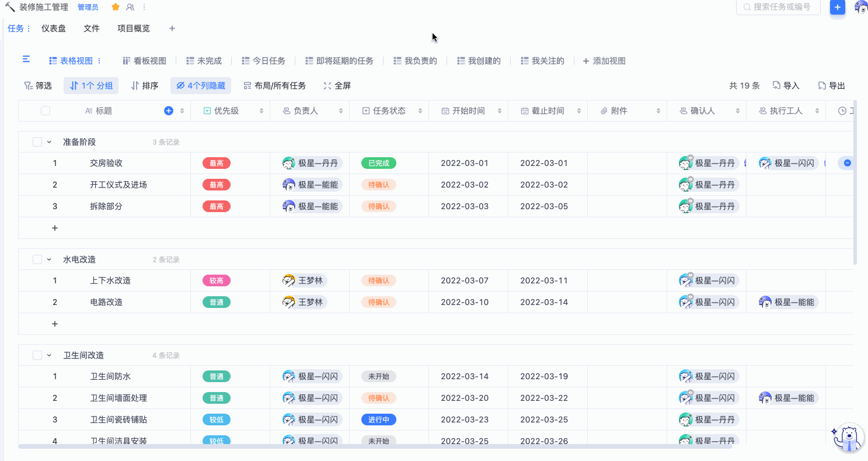Open the members icon beside the star

pyautogui.click(x=130, y=7)
